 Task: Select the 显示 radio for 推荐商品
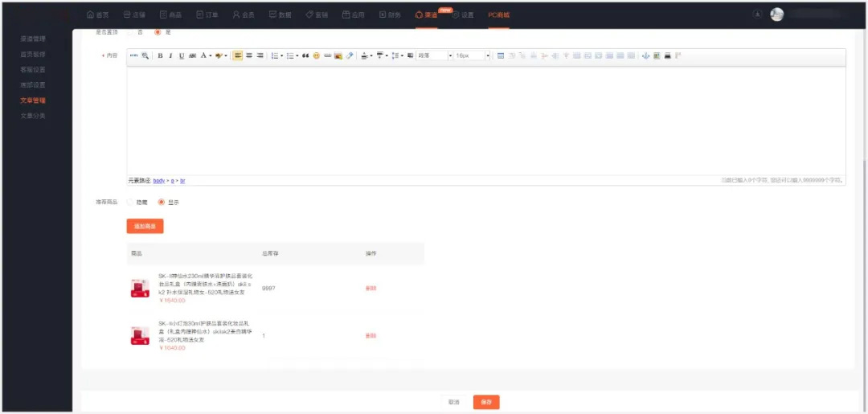[x=162, y=202]
